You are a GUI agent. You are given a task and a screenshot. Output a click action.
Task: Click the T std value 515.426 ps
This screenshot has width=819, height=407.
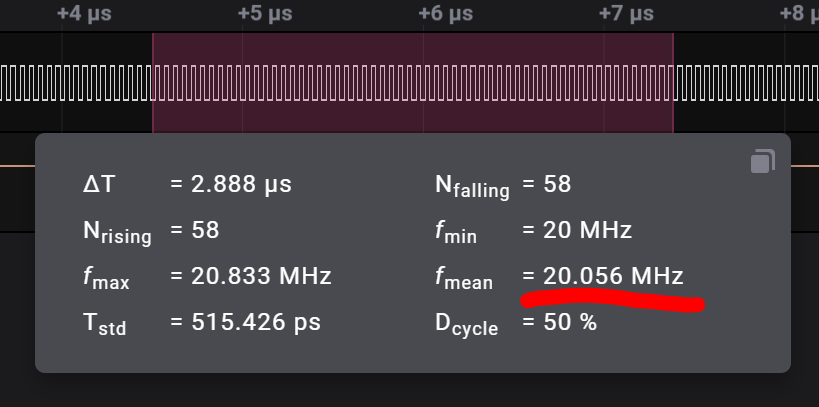256,322
